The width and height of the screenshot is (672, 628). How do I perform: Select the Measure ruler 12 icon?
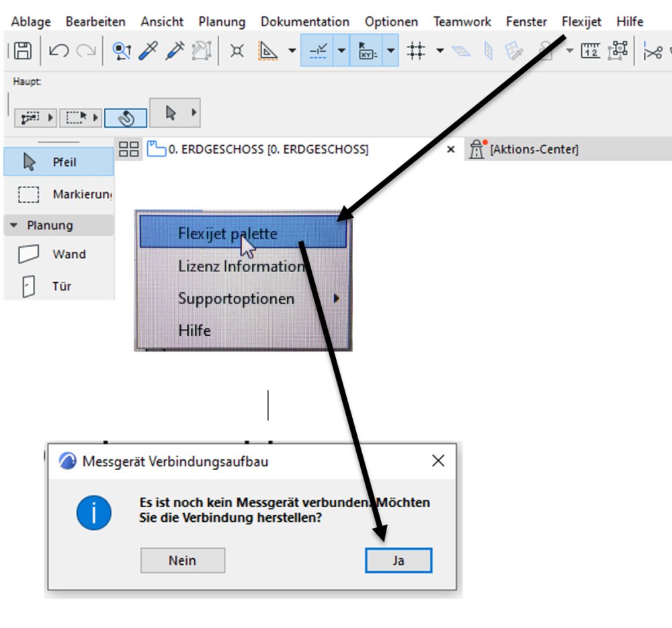pos(591,50)
